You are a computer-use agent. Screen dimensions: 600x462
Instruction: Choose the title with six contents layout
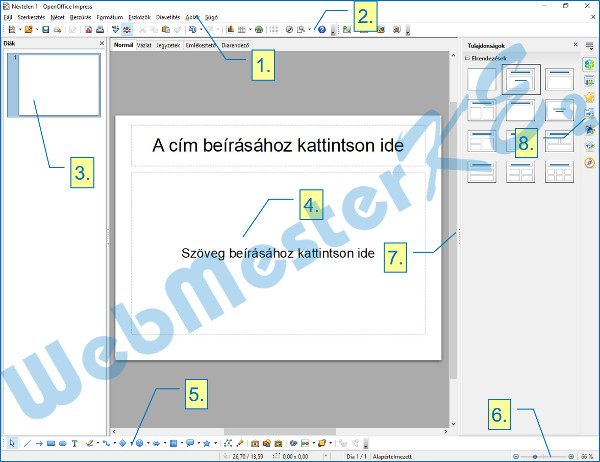[559, 172]
